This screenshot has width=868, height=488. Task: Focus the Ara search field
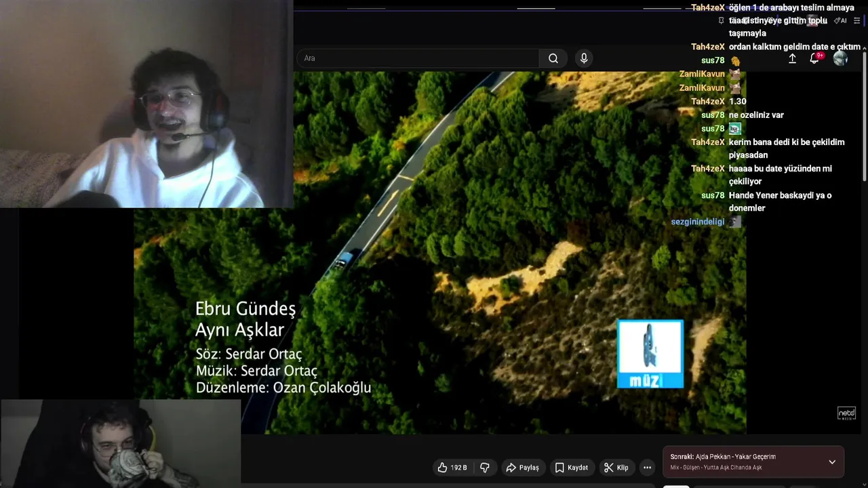click(417, 58)
